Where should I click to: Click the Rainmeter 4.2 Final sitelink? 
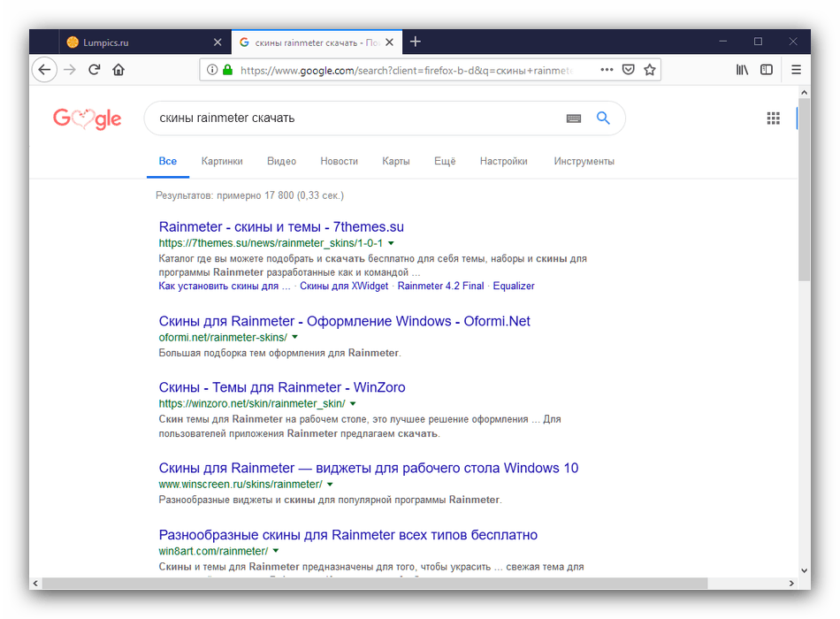point(440,287)
